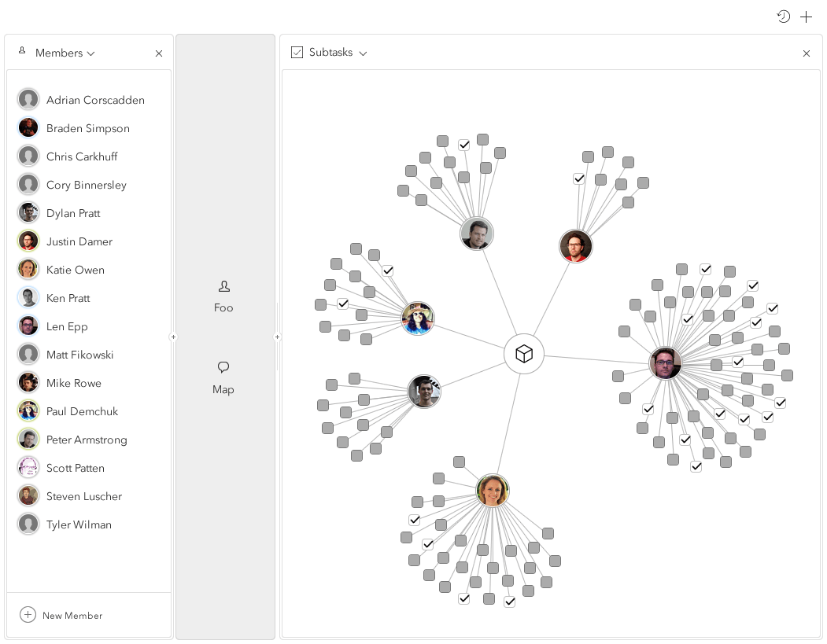Select Katie Owen in members list
This screenshot has width=827, height=644.
pos(75,270)
